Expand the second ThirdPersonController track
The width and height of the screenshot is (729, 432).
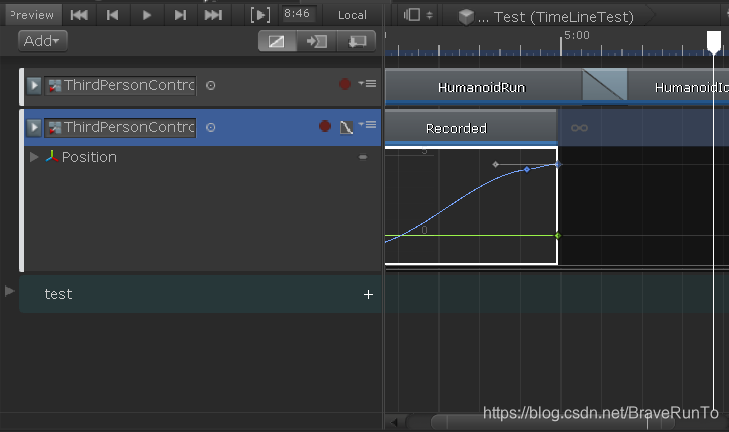[x=33, y=127]
